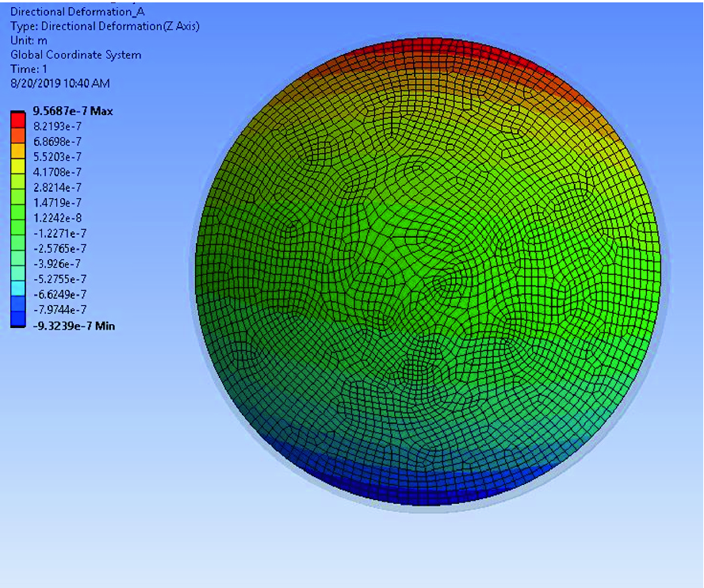
Task: Click the 'Unit: m' label
Action: pyautogui.click(x=29, y=40)
